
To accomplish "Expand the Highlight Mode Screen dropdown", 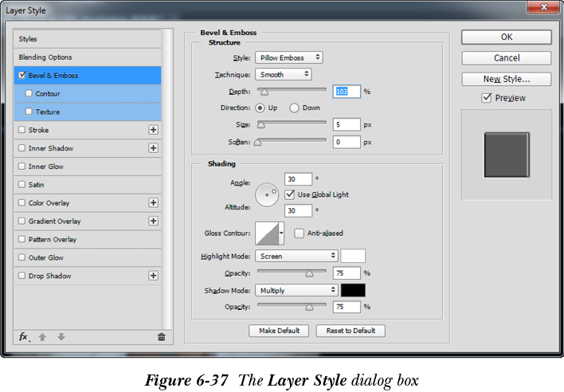I will (296, 256).
